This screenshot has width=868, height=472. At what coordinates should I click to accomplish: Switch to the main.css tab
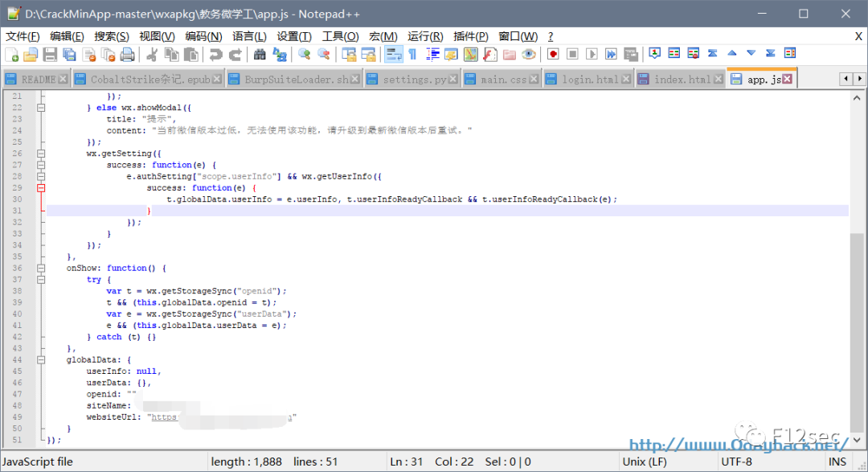502,80
